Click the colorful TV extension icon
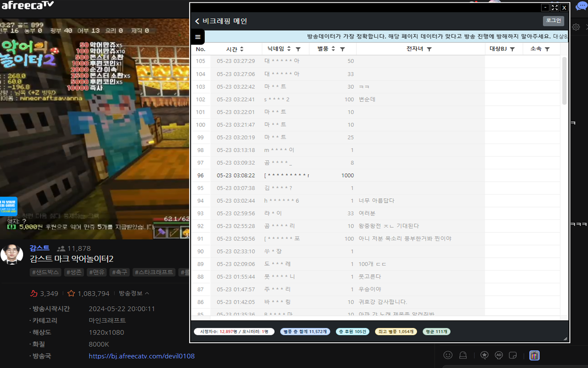The width and height of the screenshot is (588, 368). click(534, 355)
